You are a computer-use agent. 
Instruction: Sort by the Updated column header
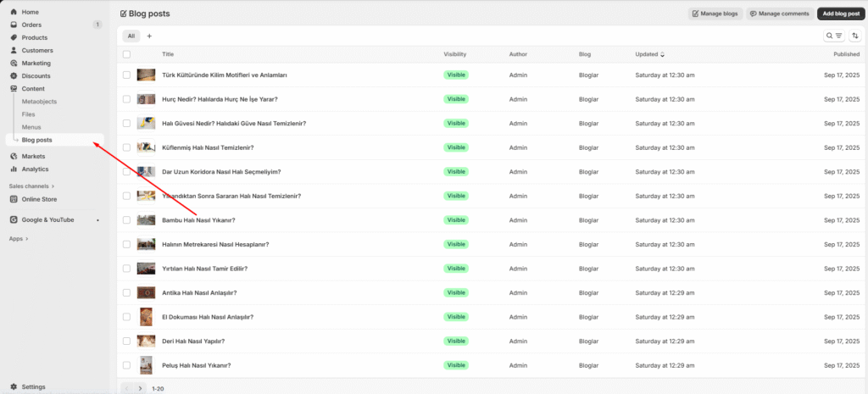[x=649, y=54]
